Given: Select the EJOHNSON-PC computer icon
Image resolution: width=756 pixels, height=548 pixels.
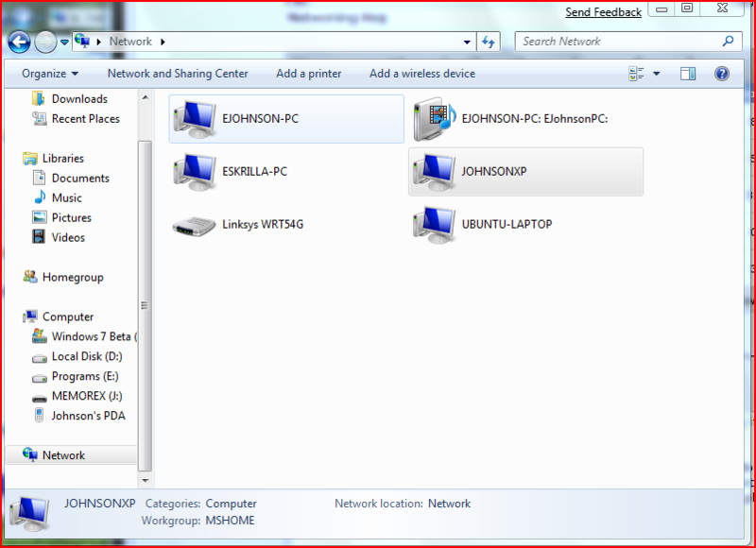Looking at the screenshot, I should 195,118.
